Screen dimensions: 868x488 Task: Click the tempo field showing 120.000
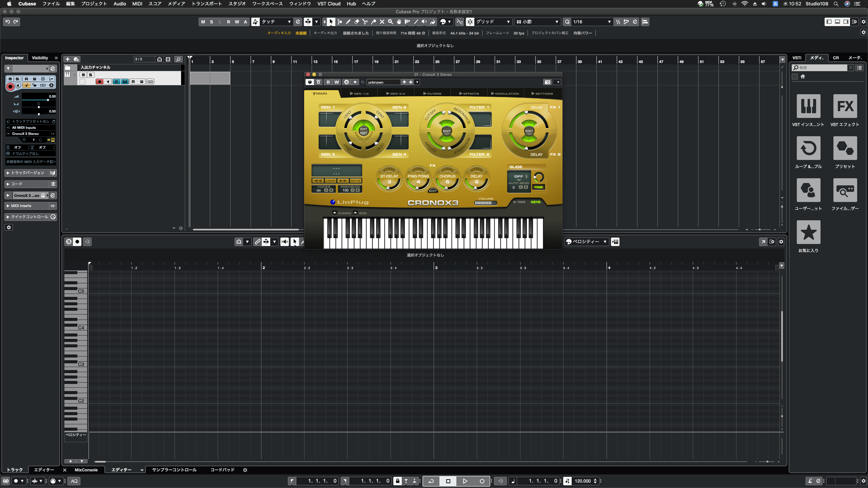(x=584, y=481)
